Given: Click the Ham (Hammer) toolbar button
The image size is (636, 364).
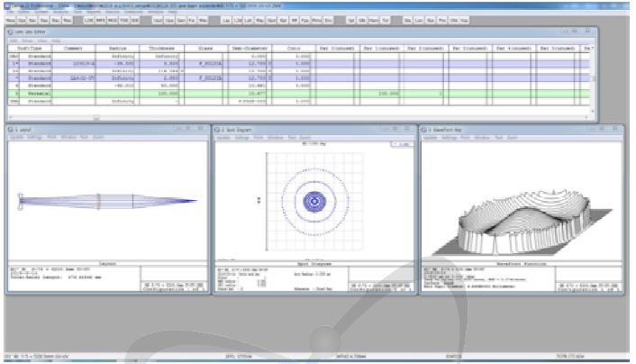Looking at the screenshot, I should tap(374, 20).
